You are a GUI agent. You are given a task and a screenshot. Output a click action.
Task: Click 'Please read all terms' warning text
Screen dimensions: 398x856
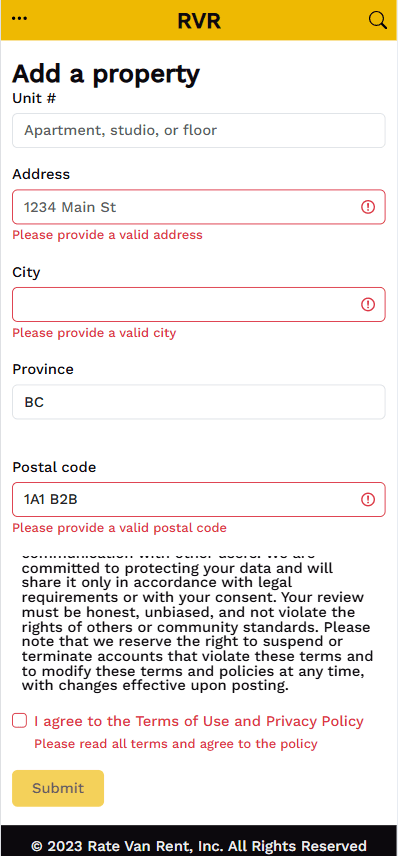coord(176,744)
